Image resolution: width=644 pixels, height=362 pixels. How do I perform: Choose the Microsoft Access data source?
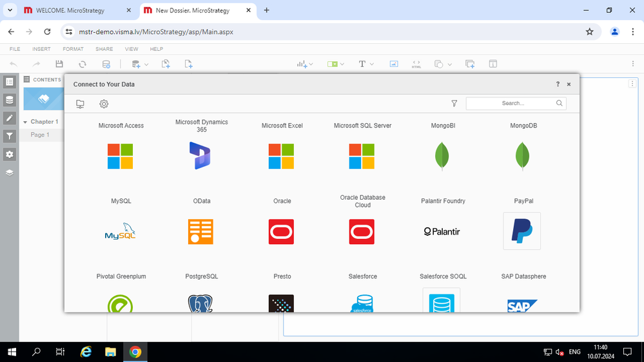(x=121, y=156)
